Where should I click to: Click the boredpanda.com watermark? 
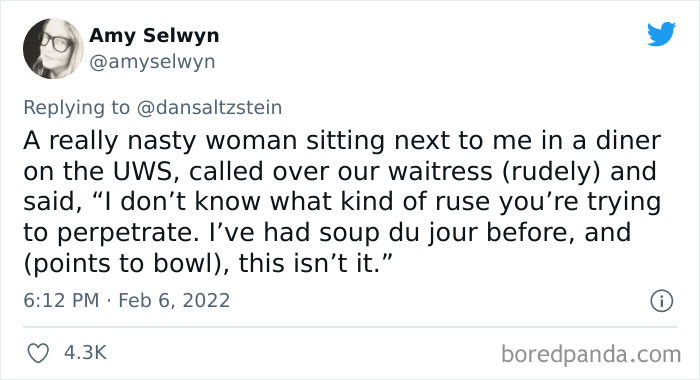point(591,355)
